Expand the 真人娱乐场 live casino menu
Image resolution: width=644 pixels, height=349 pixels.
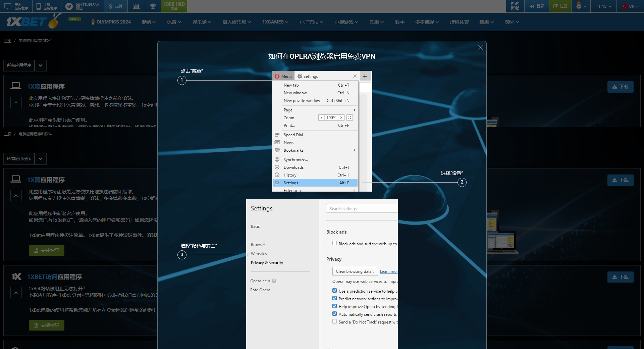(236, 22)
